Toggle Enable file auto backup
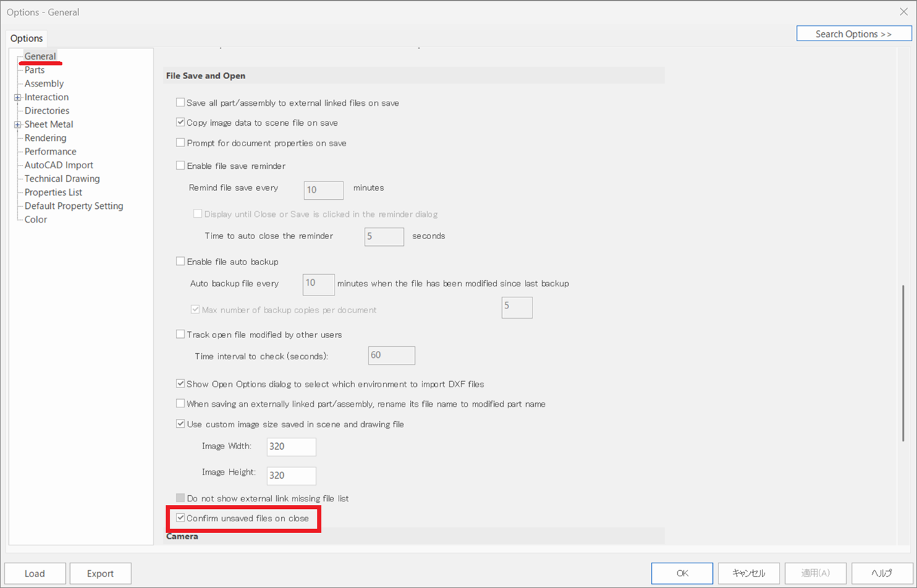Screen dimensions: 917x588 pyautogui.click(x=181, y=262)
